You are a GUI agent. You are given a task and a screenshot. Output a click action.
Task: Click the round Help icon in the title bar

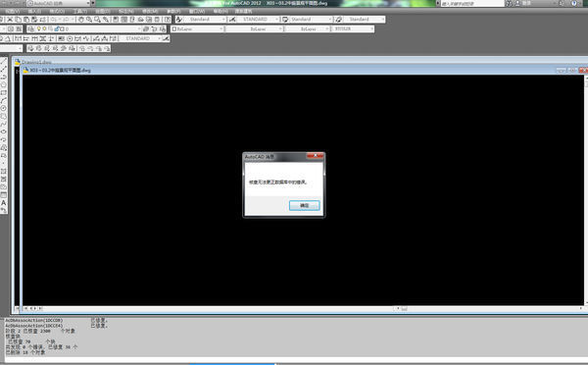tap(574, 3)
